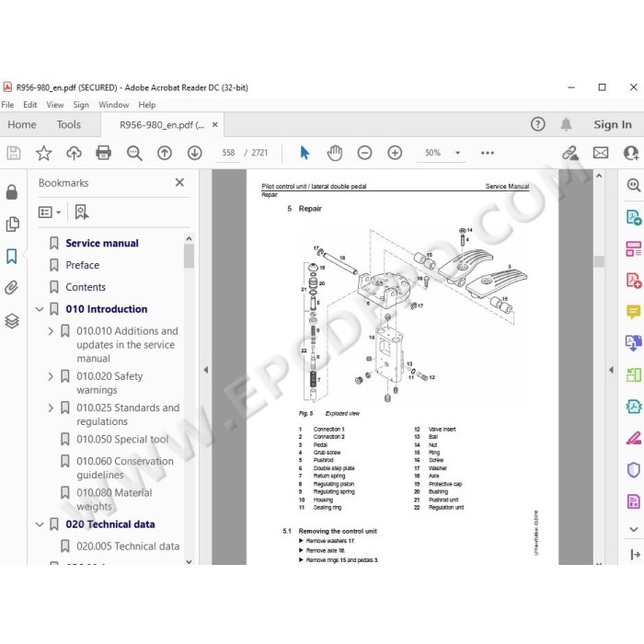Open the page thumbnails panel
Screen dimensions: 644x644
12,224
